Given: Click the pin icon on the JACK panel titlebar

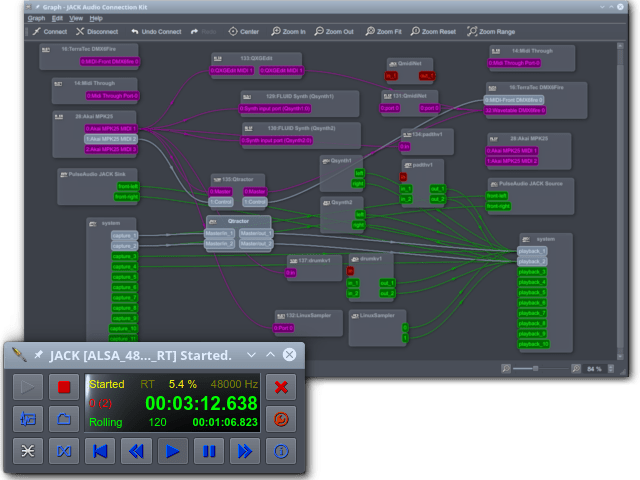Looking at the screenshot, I should [x=39, y=355].
